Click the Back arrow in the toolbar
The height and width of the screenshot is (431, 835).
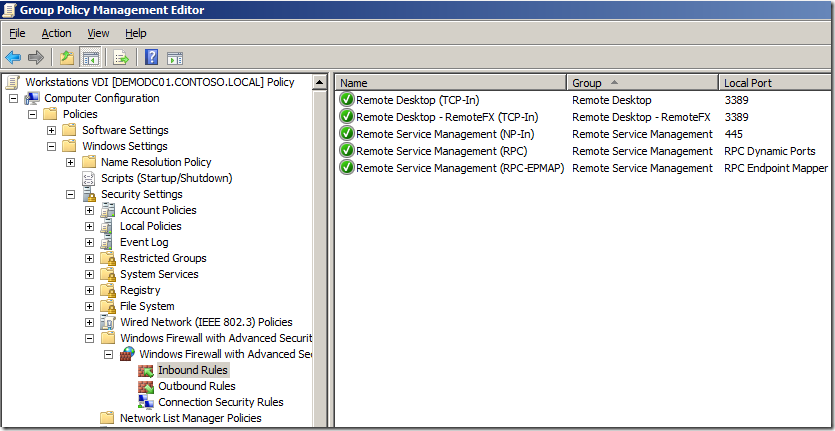click(13, 58)
